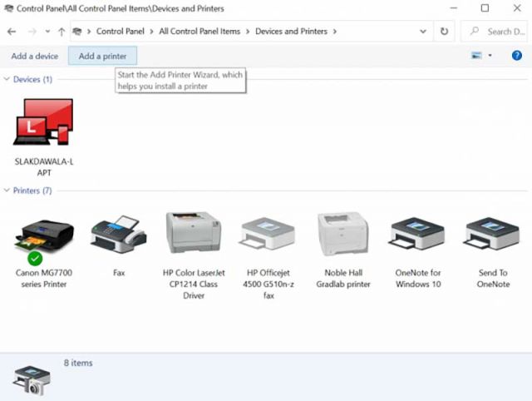Click the details pane printer camera icon

pyautogui.click(x=32, y=380)
